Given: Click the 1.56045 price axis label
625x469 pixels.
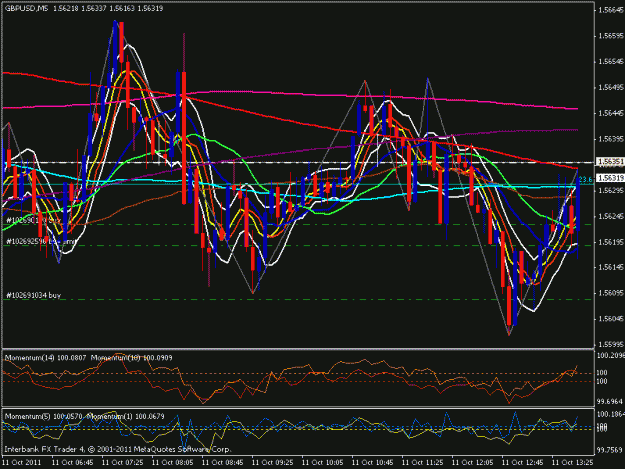Looking at the screenshot, I should 611,319.
